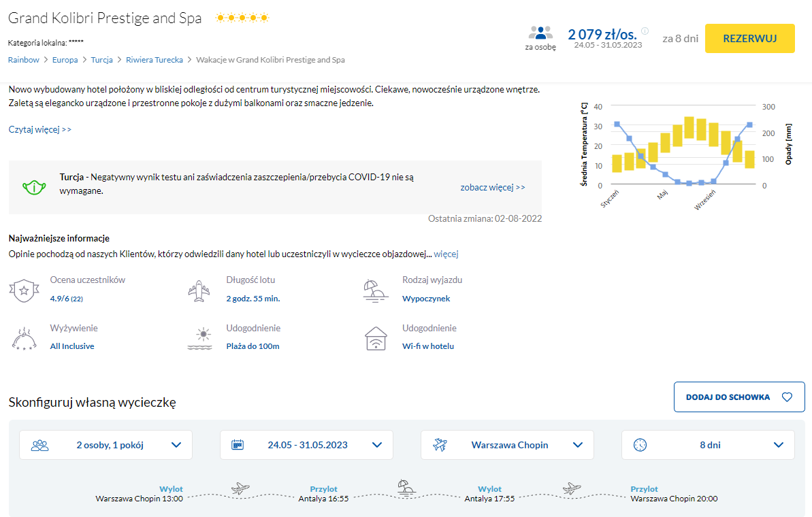This screenshot has height=517, width=812.
Task: Click the airplane icon for flight length
Action: [x=199, y=290]
